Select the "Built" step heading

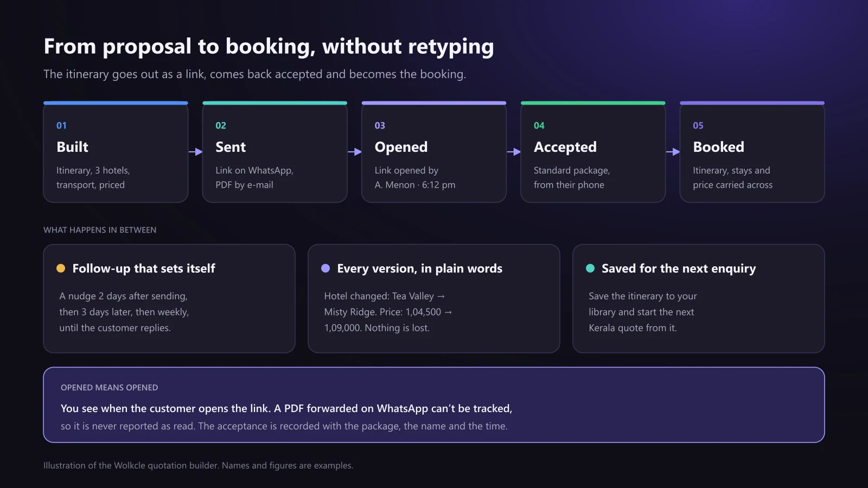tap(72, 147)
